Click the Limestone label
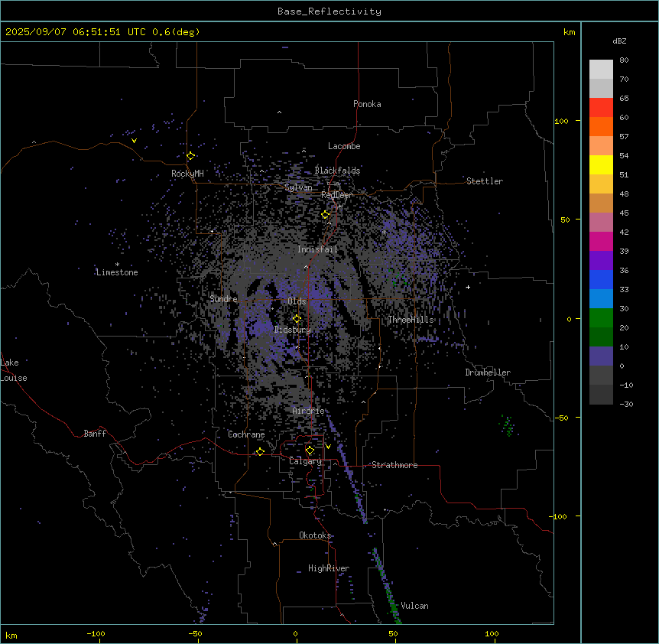 click(x=117, y=272)
